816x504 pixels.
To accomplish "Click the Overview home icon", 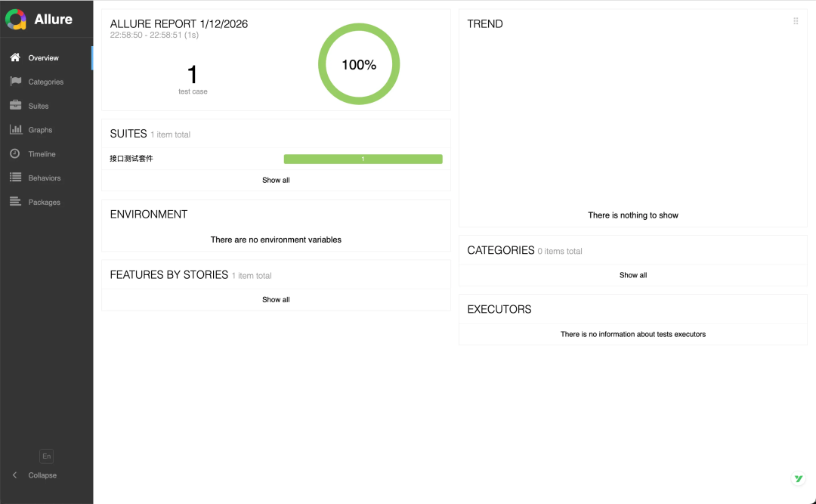I will [15, 57].
